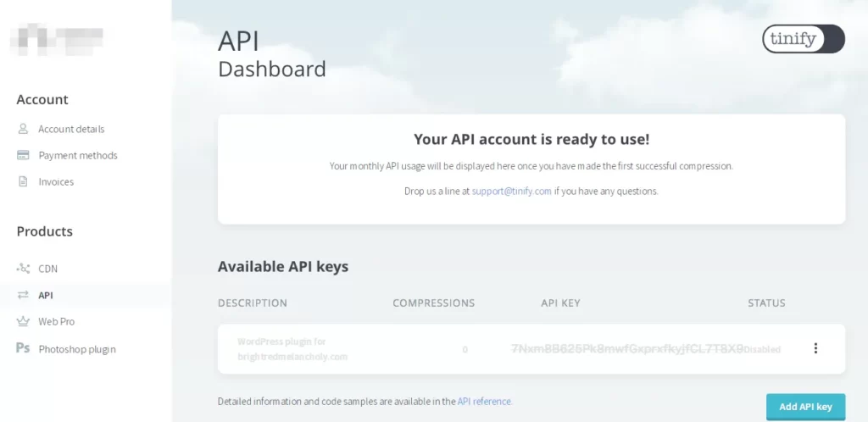Click the disabled API key string
The width and height of the screenshot is (868, 422).
[626, 349]
